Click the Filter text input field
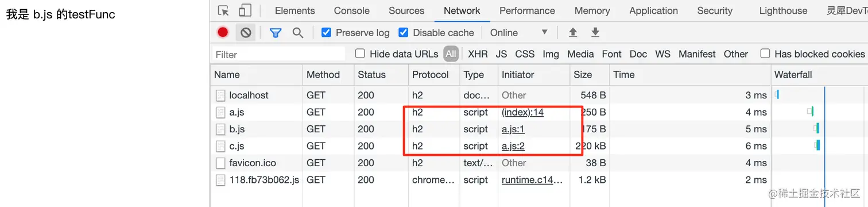Screen dimensions: 868x207 (x=278, y=54)
